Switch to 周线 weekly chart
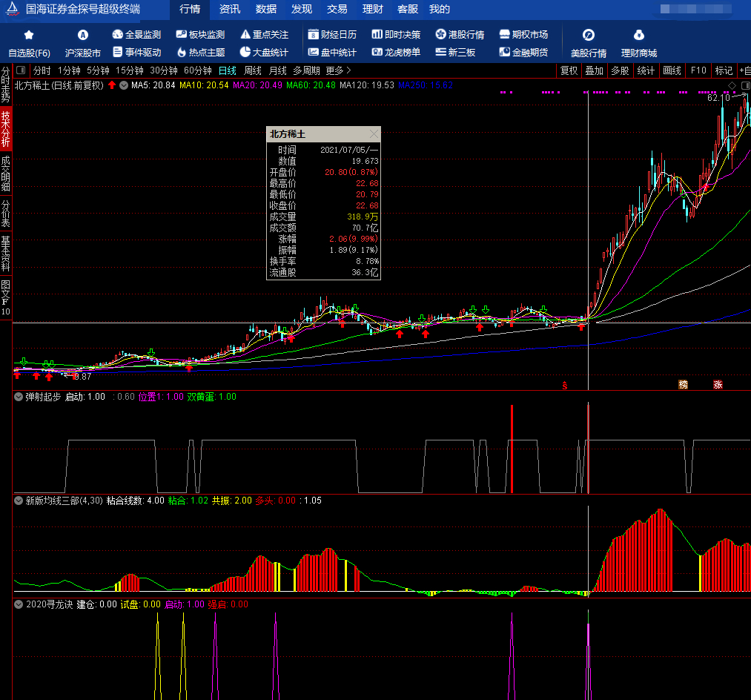751x700 pixels. [252, 70]
